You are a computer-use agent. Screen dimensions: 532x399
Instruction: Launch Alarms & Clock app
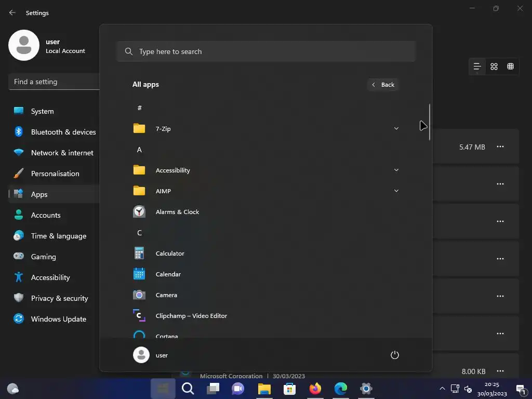click(x=265, y=212)
